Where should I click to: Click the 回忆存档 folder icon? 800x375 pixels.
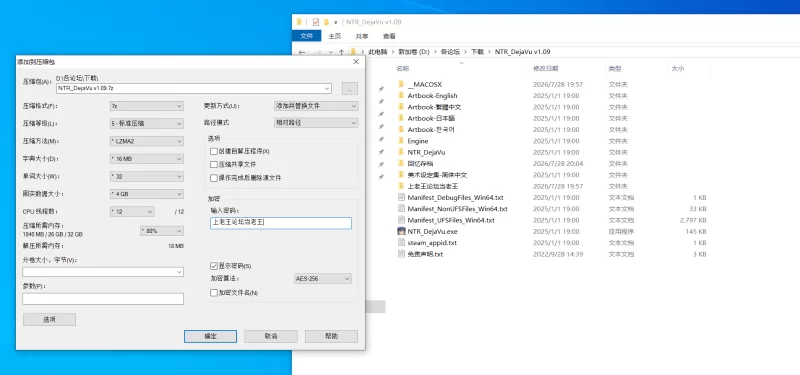pyautogui.click(x=401, y=163)
